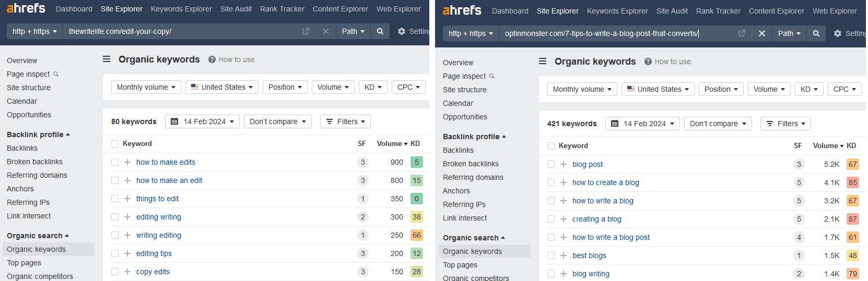The width and height of the screenshot is (868, 281).
Task: Click the thewritelife.com URL input field
Action: (x=183, y=31)
